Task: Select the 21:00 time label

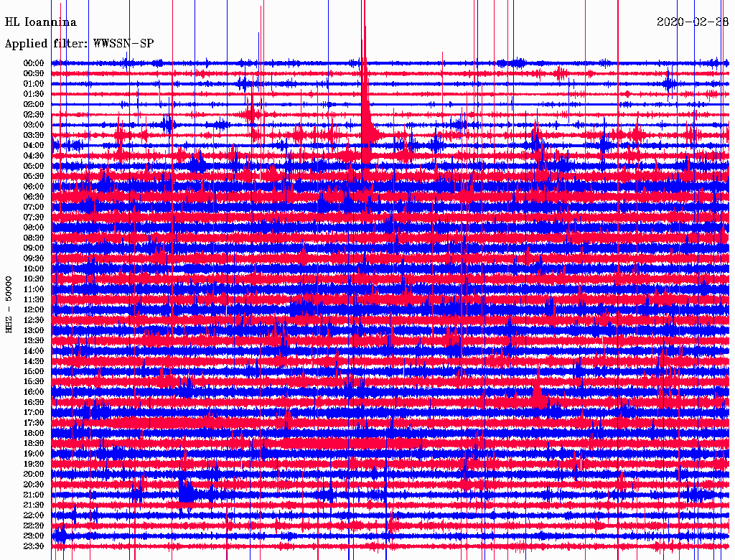Action: click(34, 495)
